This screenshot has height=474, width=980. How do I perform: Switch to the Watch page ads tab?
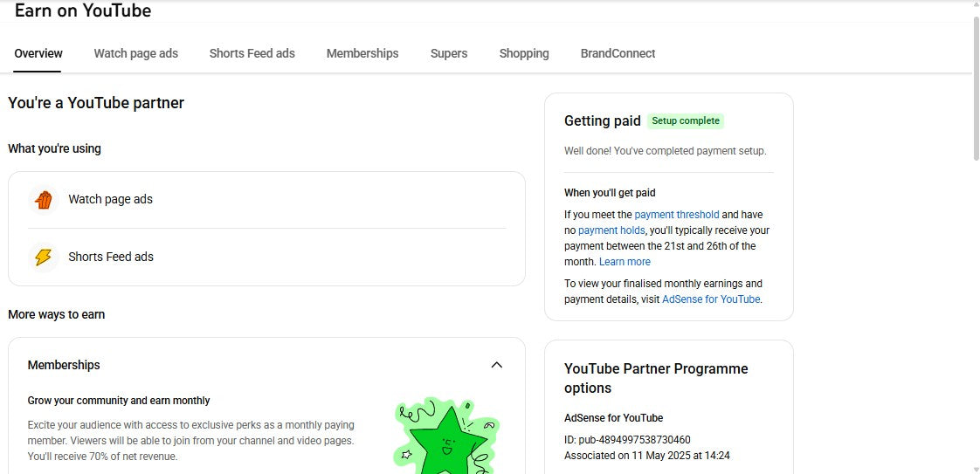point(135,53)
